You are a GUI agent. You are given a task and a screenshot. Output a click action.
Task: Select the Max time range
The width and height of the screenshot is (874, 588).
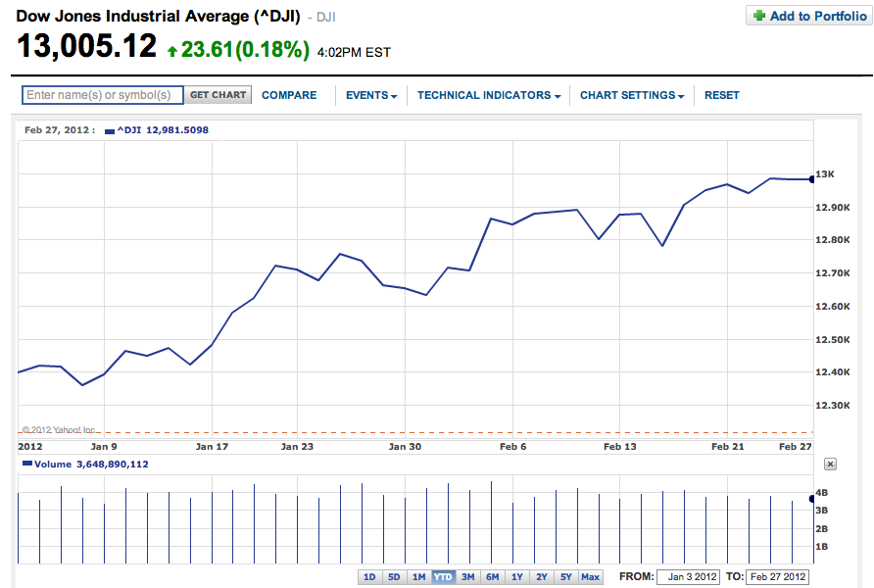click(590, 577)
